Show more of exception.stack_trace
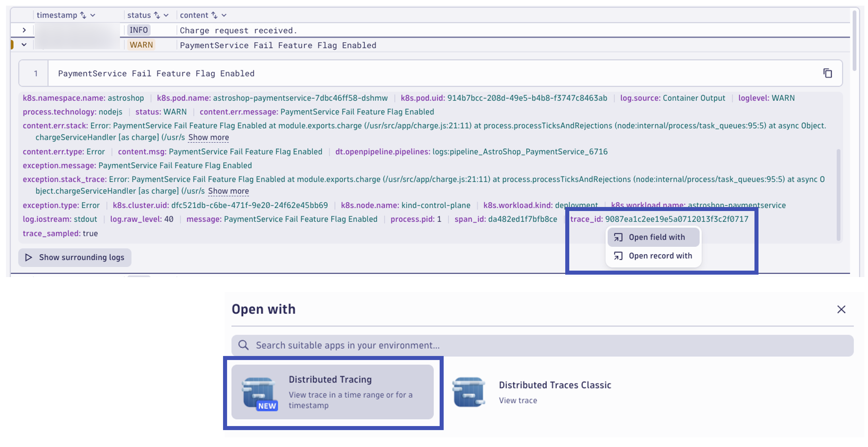Screen dimensions: 868x447 point(228,191)
